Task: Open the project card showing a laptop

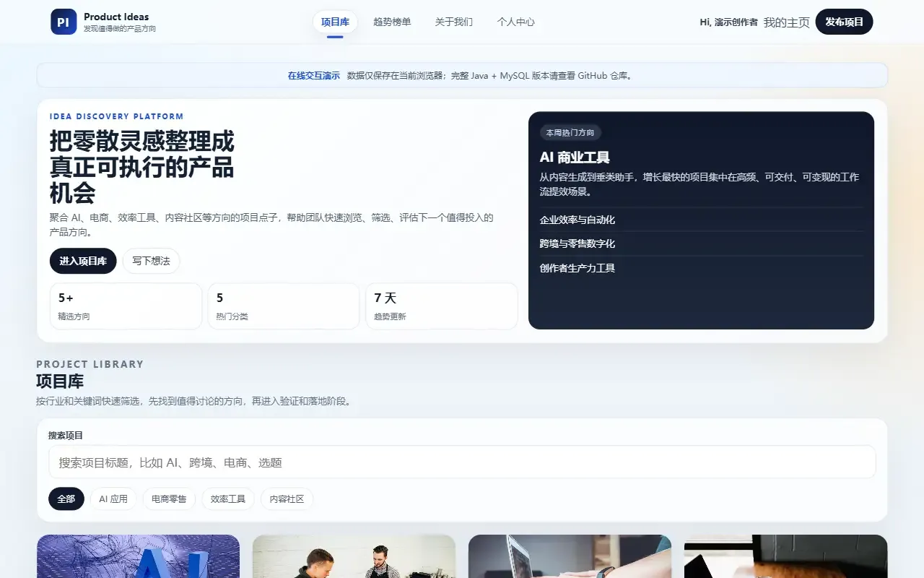Action: tap(570, 556)
